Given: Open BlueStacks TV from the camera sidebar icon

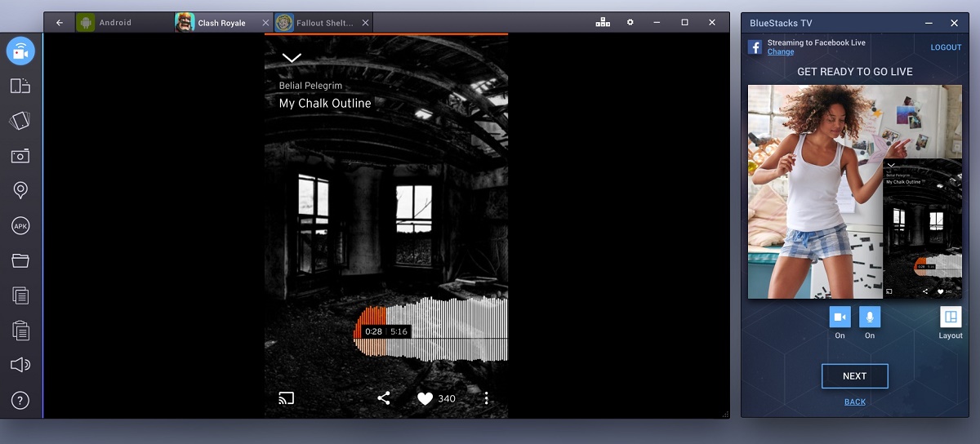Looking at the screenshot, I should click(x=20, y=51).
